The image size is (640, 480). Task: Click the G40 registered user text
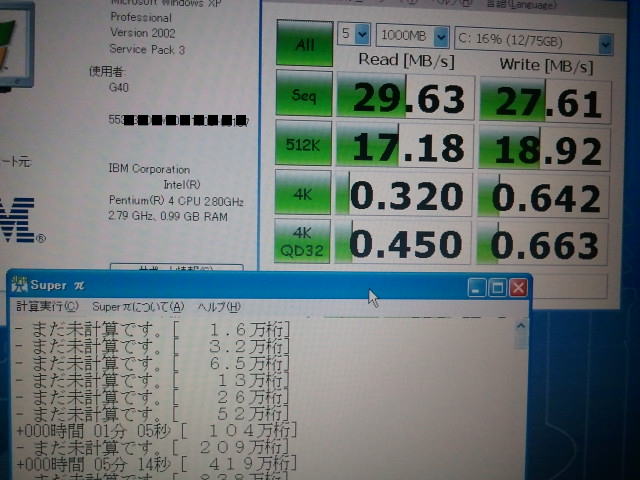[x=119, y=87]
